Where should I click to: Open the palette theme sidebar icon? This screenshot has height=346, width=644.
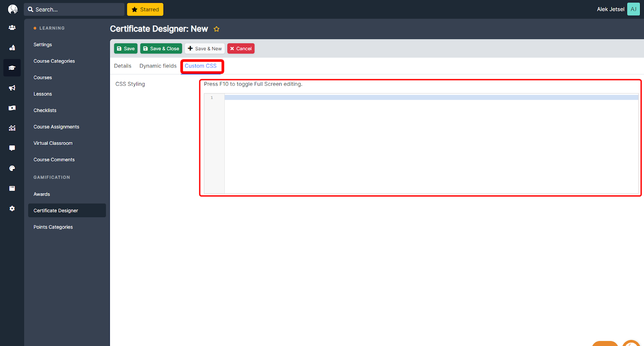12,168
